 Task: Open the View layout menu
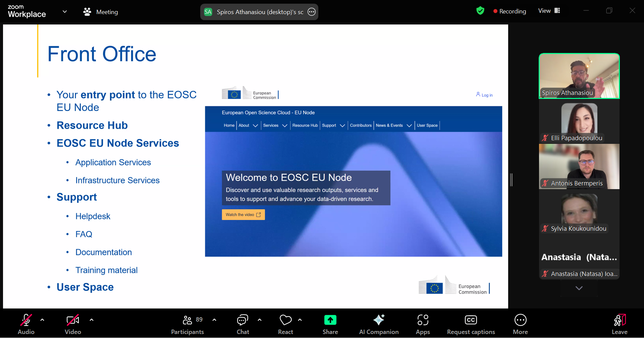[x=549, y=11]
